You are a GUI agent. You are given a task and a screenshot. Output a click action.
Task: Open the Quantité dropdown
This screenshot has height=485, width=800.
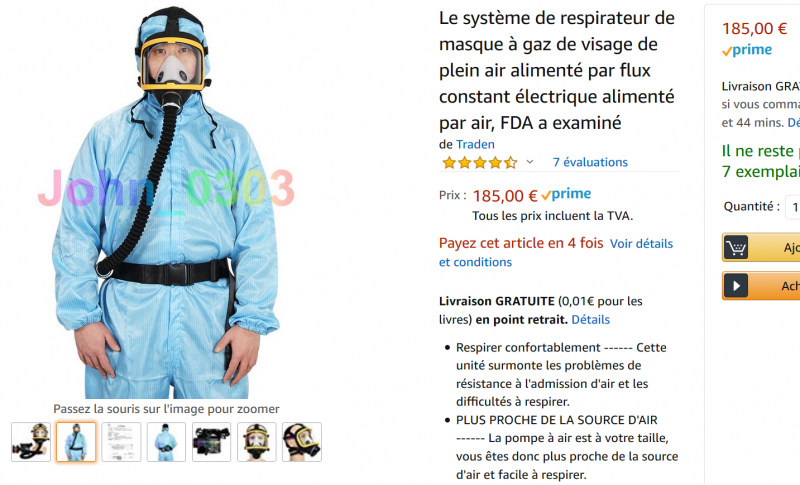click(792, 207)
